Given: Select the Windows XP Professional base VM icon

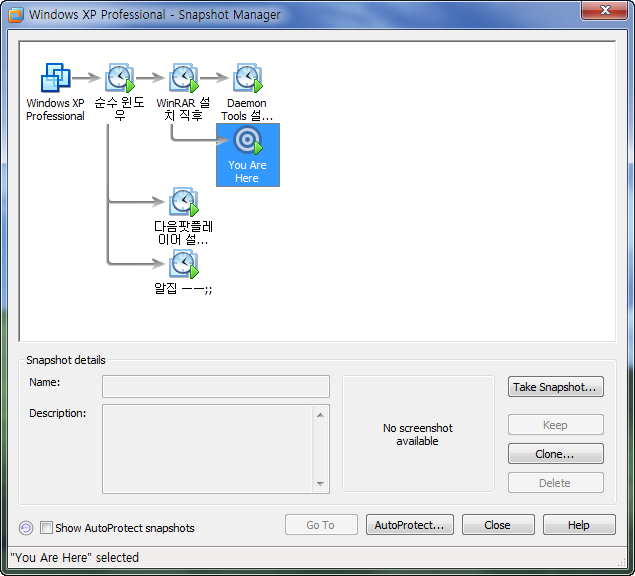Looking at the screenshot, I should pos(55,77).
